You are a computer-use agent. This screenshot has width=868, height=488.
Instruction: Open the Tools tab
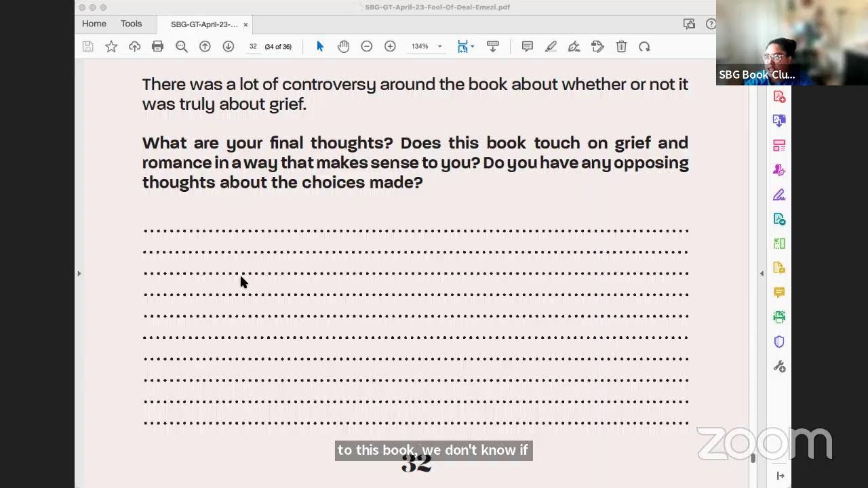(x=132, y=24)
